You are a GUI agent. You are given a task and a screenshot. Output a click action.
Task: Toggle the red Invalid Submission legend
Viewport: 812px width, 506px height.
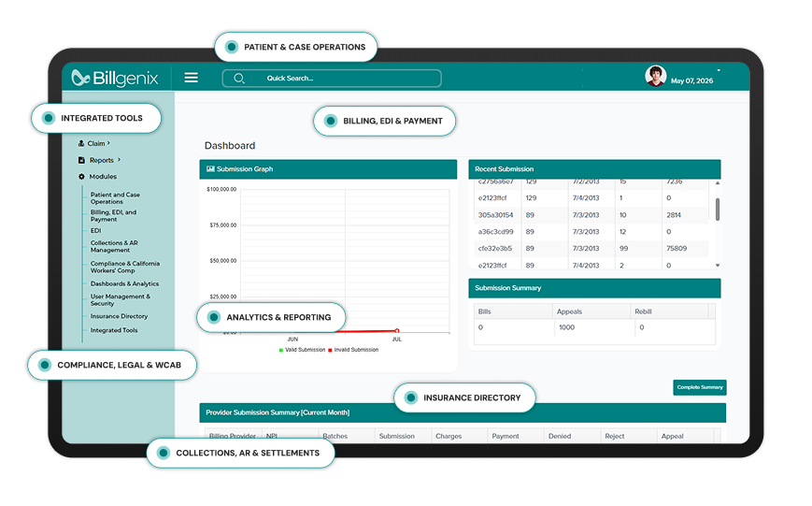353,350
